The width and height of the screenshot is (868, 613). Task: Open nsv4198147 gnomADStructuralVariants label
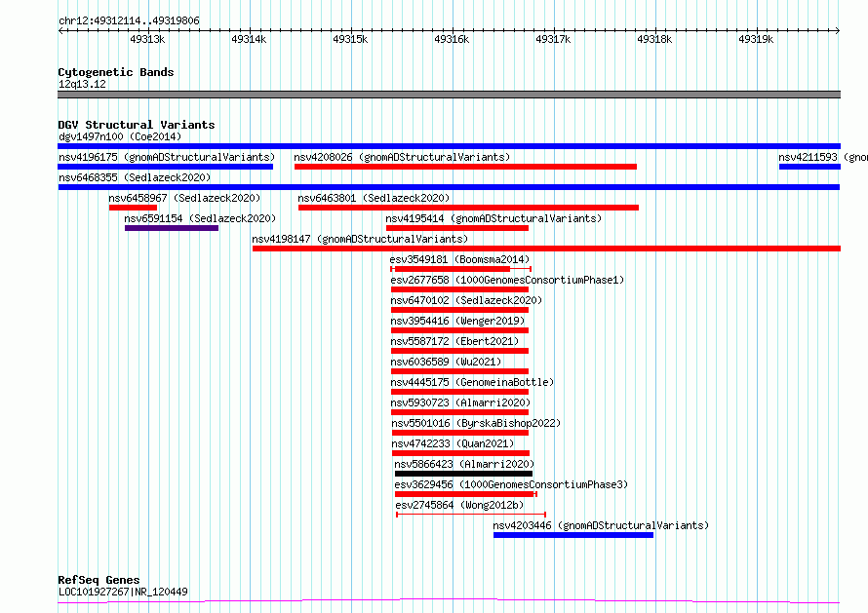tap(360, 239)
